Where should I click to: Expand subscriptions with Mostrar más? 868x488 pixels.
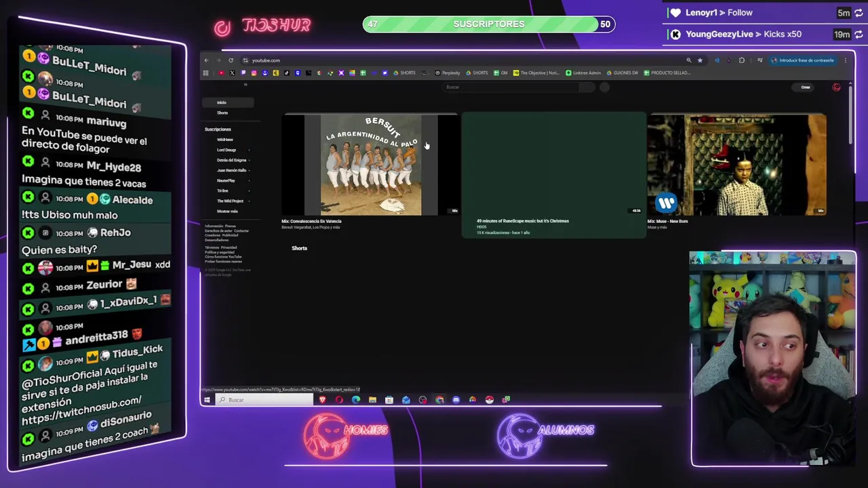(x=228, y=211)
